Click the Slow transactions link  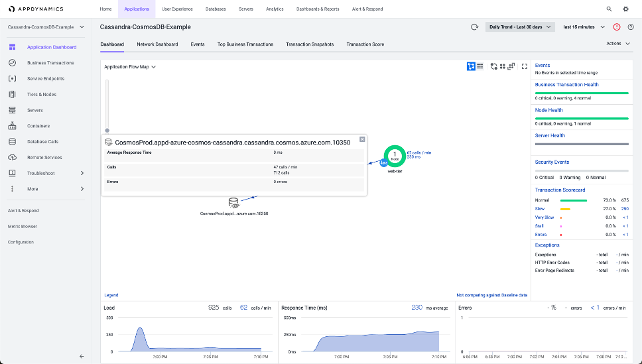point(540,209)
